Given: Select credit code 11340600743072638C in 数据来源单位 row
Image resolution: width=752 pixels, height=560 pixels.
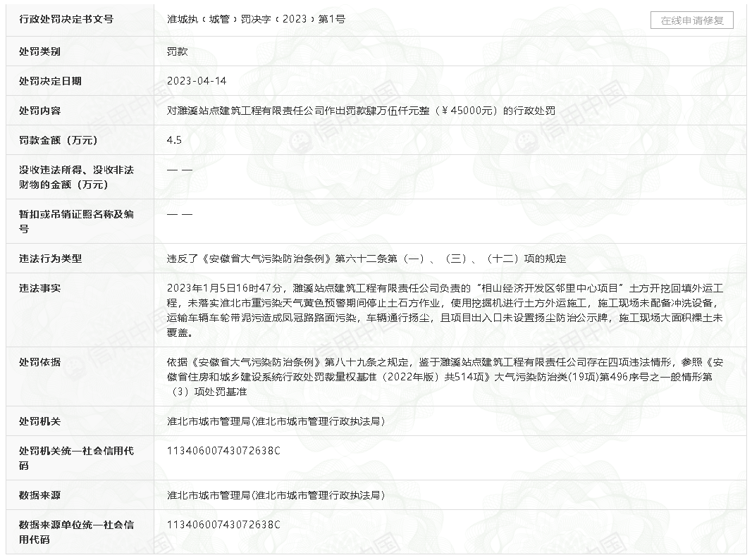Looking at the screenshot, I should (x=223, y=525).
